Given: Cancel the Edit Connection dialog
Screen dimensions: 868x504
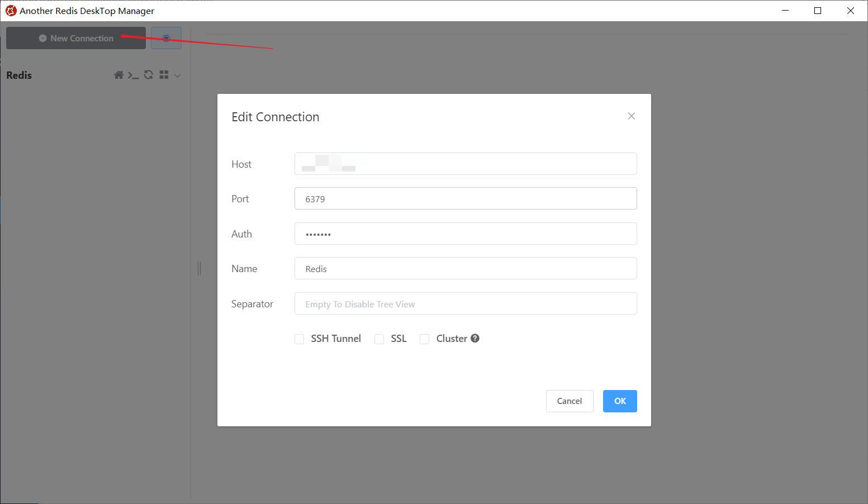Looking at the screenshot, I should [x=570, y=401].
